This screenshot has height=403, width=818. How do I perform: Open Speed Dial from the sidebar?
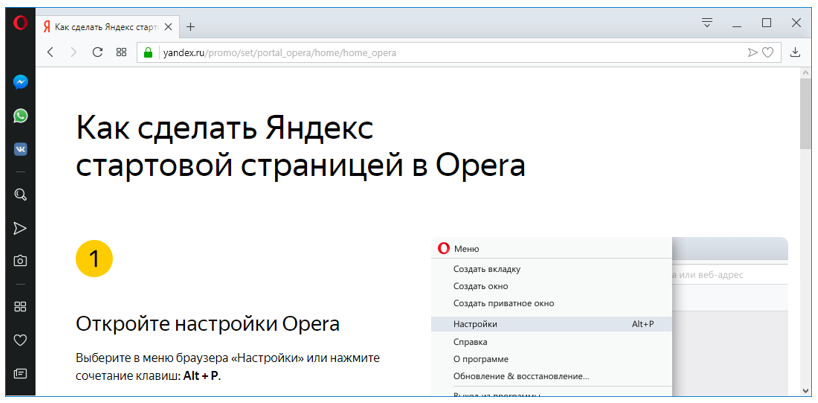tap(20, 307)
